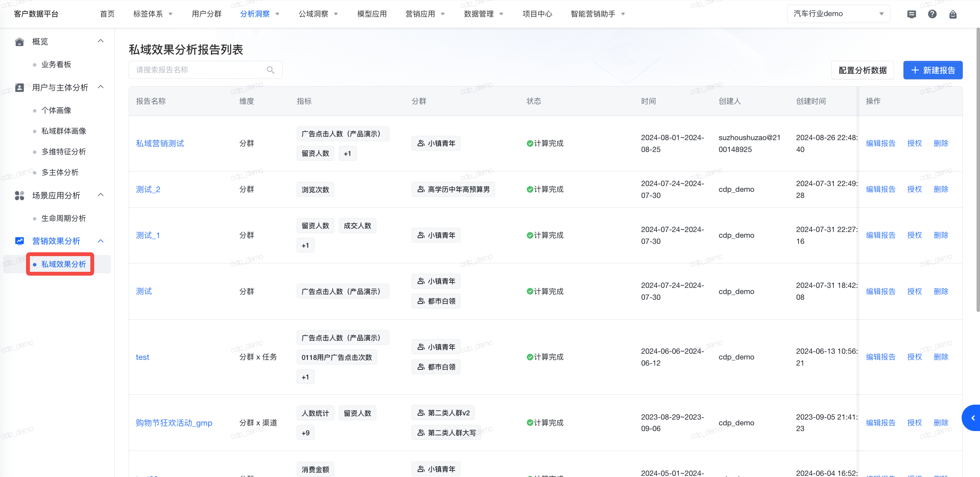Click the 成交人数 metric tag
This screenshot has width=980, height=477.
tap(358, 226)
